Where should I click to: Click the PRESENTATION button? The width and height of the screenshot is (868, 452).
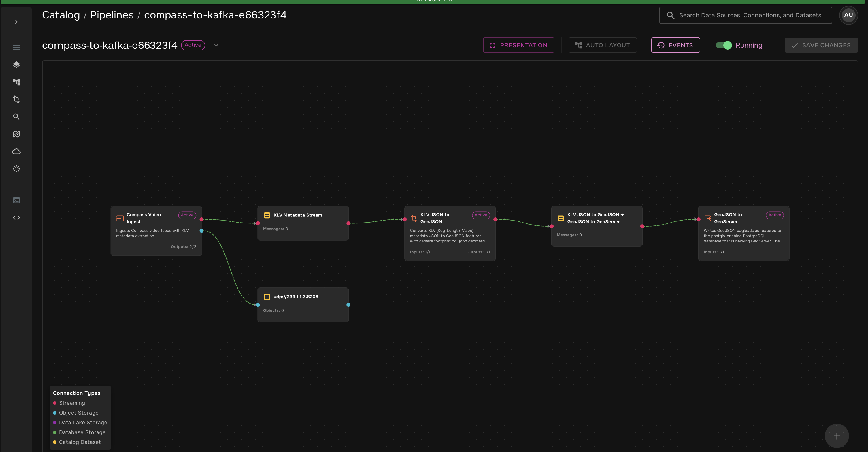click(x=518, y=45)
